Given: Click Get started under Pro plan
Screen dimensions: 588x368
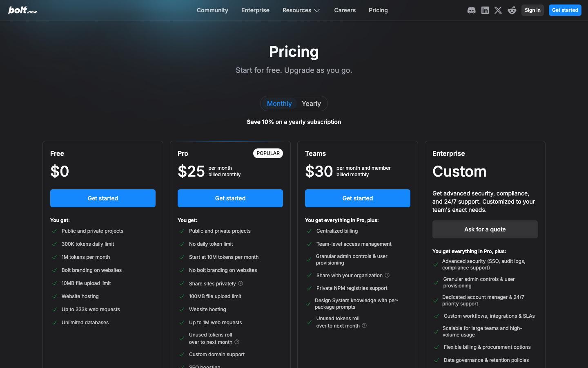Looking at the screenshot, I should pyautogui.click(x=230, y=198).
